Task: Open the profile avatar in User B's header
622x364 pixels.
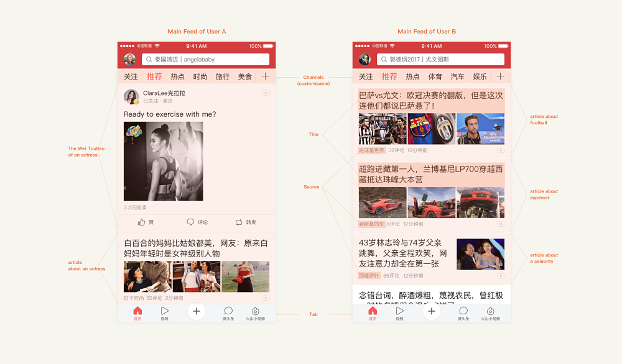Action: coord(364,60)
